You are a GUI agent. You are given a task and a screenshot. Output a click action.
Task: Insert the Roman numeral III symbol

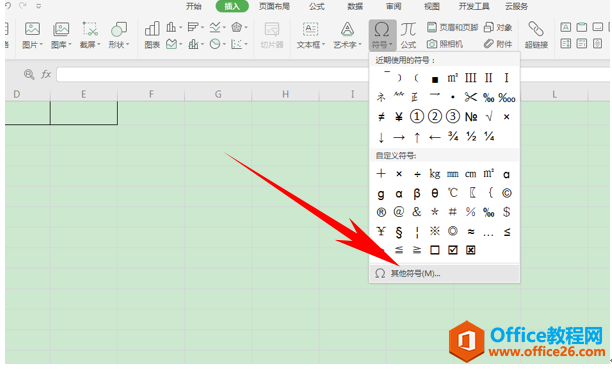pos(470,78)
